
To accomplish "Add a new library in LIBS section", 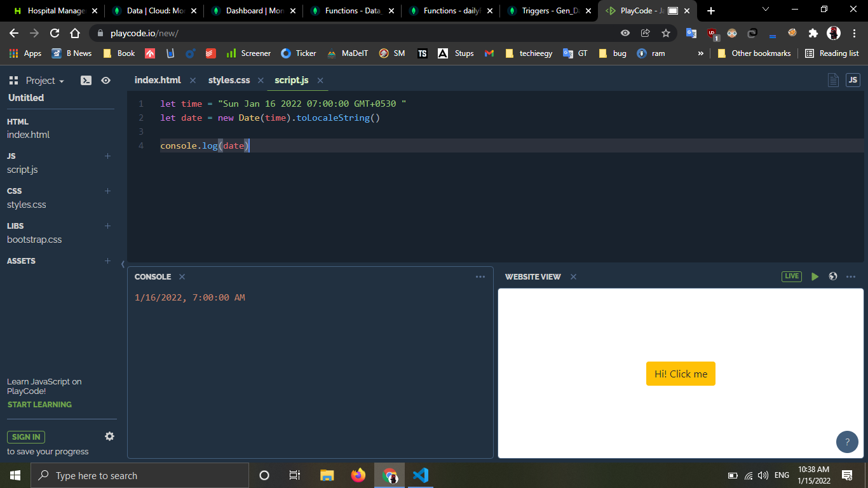I will [x=107, y=226].
